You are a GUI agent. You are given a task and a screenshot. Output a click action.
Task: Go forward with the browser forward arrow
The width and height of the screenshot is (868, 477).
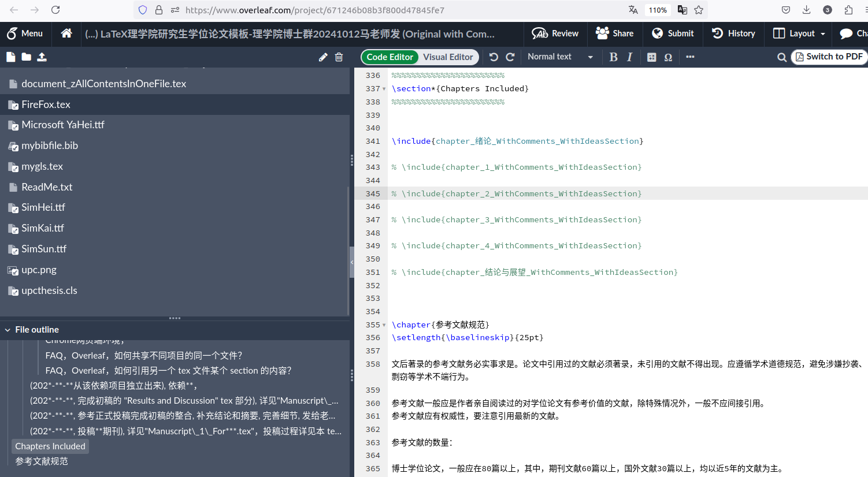pos(35,10)
